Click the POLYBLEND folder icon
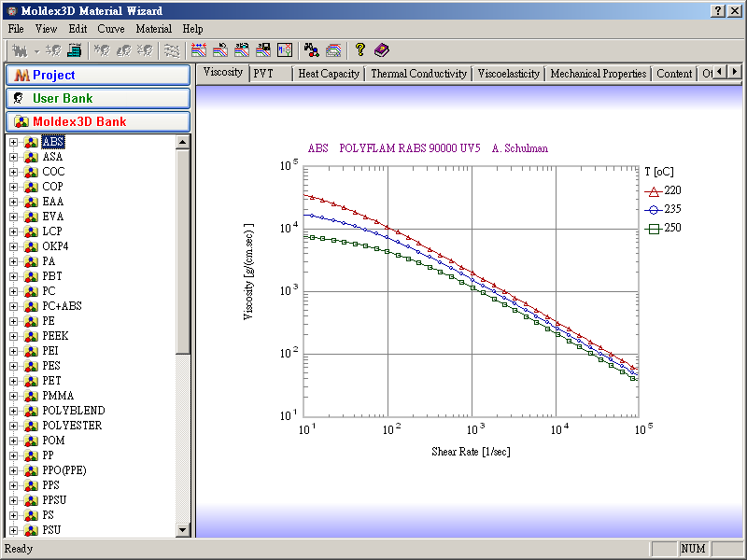This screenshot has width=747, height=560. tap(31, 411)
